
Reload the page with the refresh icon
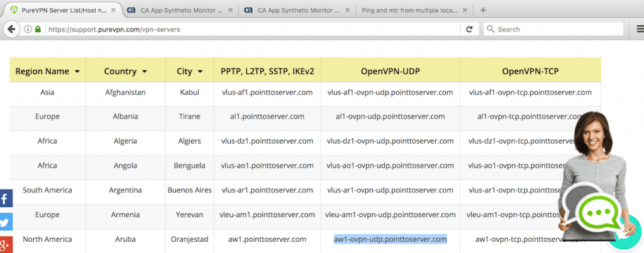(469, 29)
